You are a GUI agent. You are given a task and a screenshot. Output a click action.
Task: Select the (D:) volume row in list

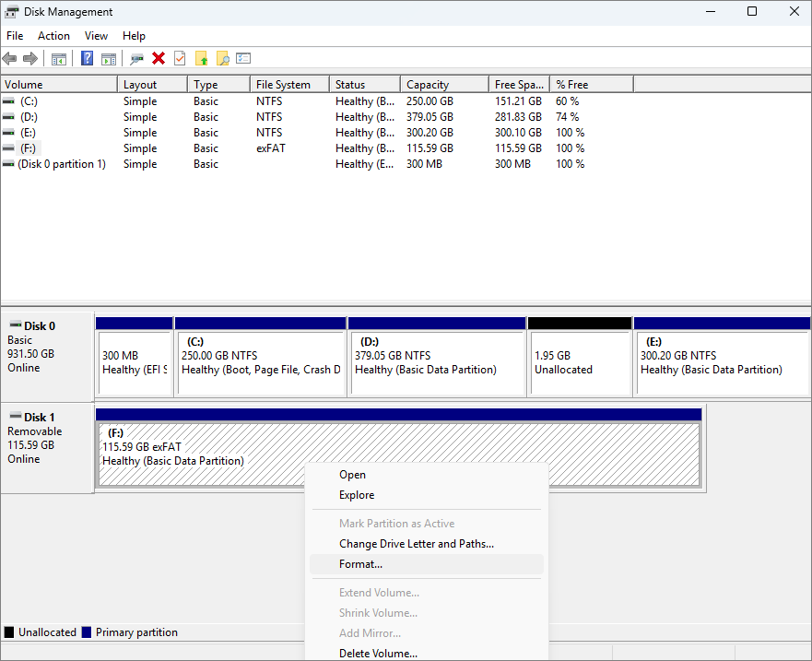pyautogui.click(x=29, y=117)
